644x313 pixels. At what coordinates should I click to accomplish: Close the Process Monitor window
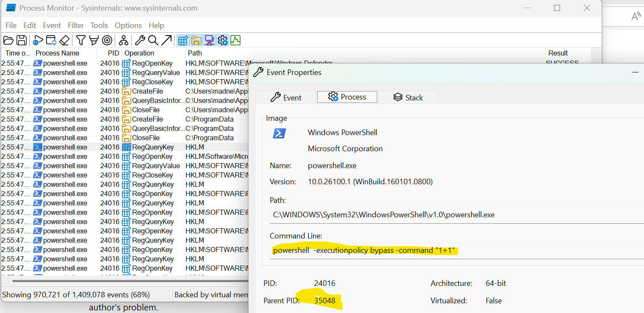point(587,8)
